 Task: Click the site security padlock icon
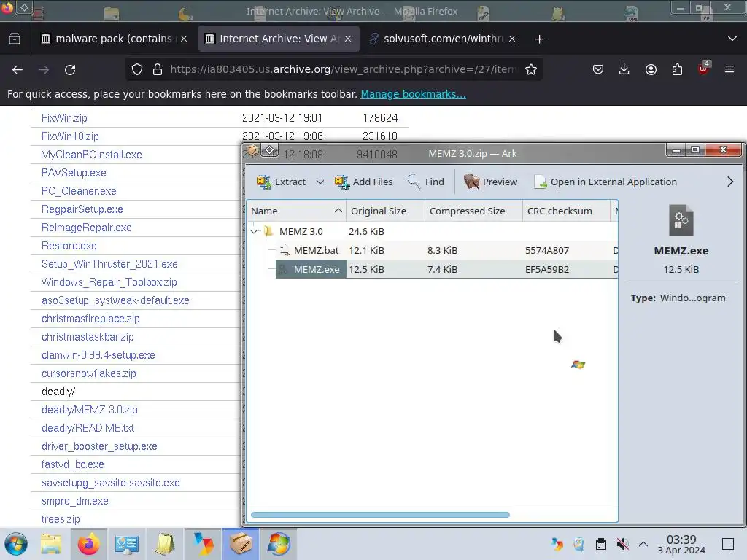[158, 69]
